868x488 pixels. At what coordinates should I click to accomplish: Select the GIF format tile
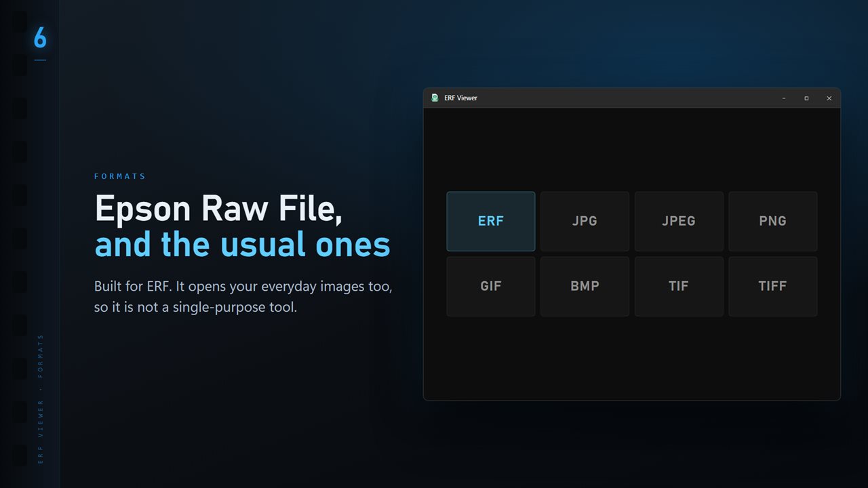pyautogui.click(x=491, y=286)
